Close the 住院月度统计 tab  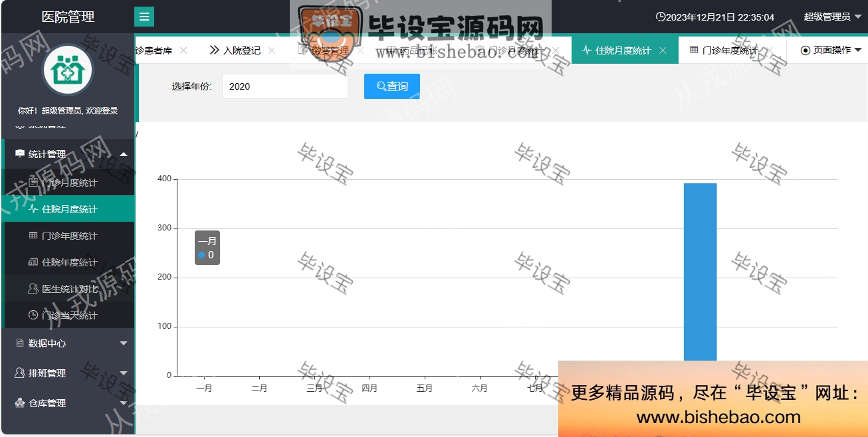point(663,50)
